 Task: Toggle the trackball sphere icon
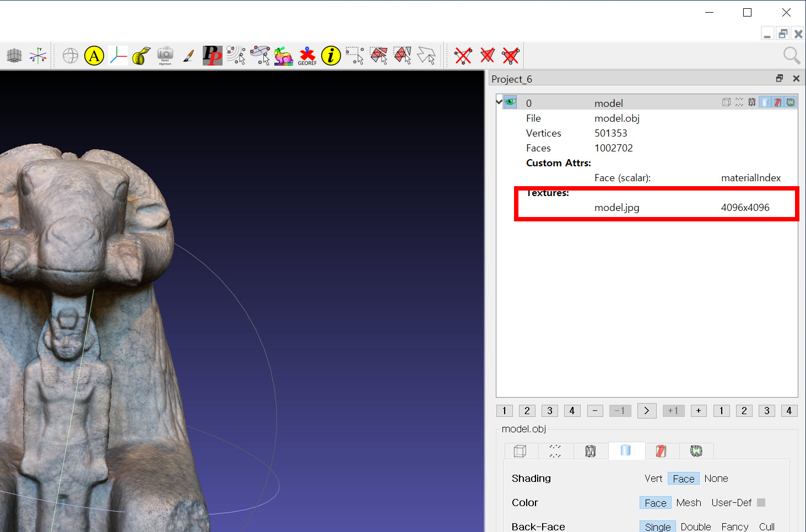(71, 56)
